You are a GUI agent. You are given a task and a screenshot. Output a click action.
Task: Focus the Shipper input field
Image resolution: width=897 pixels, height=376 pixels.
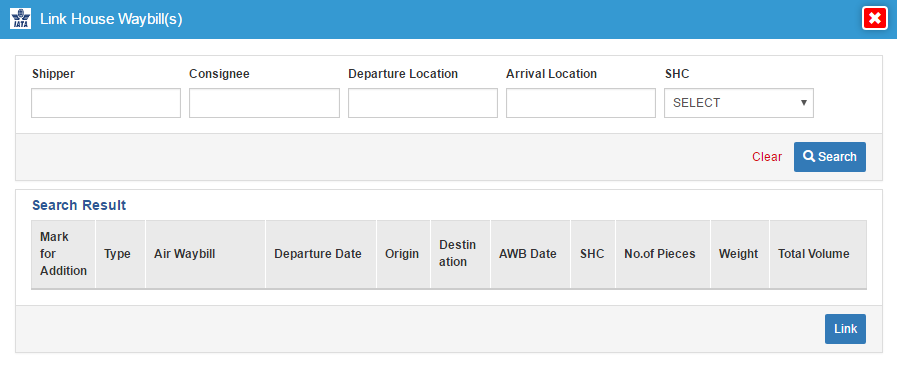(x=106, y=103)
